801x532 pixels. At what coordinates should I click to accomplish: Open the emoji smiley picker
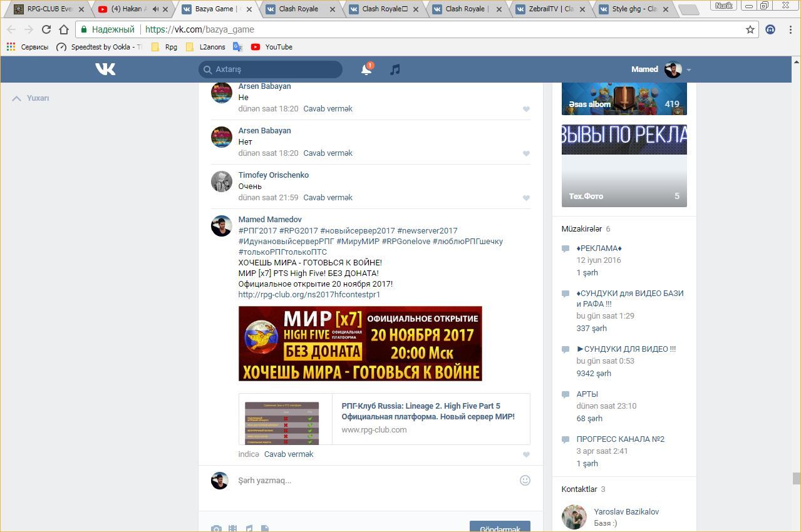(x=525, y=480)
